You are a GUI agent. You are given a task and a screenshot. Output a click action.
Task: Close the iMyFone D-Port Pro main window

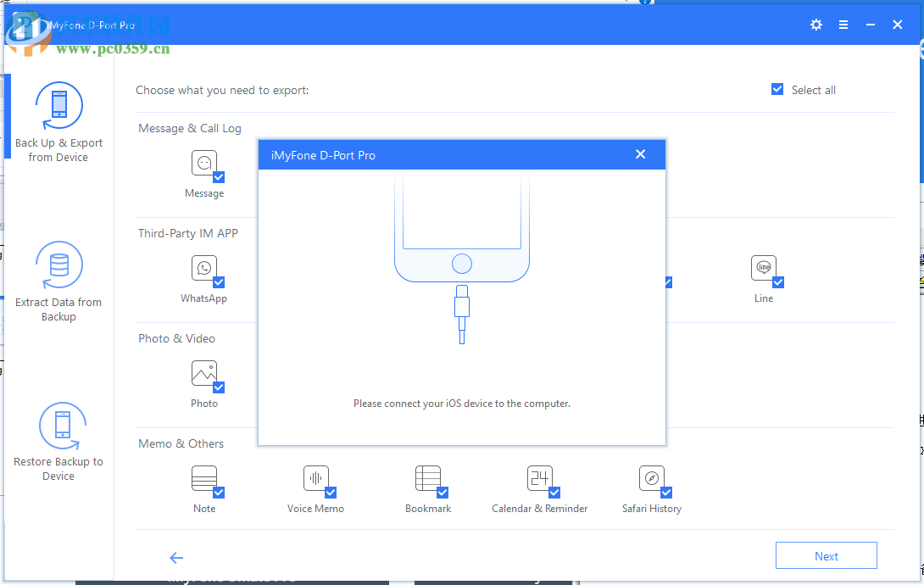[898, 25]
